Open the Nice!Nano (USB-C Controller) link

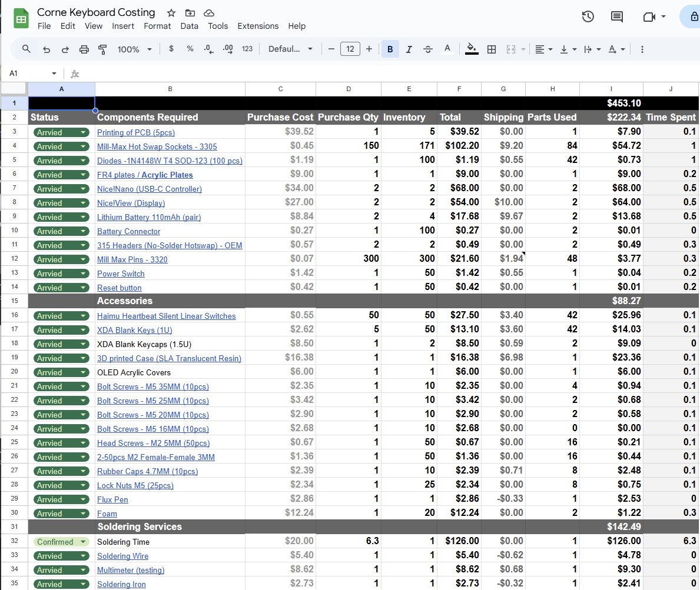150,189
